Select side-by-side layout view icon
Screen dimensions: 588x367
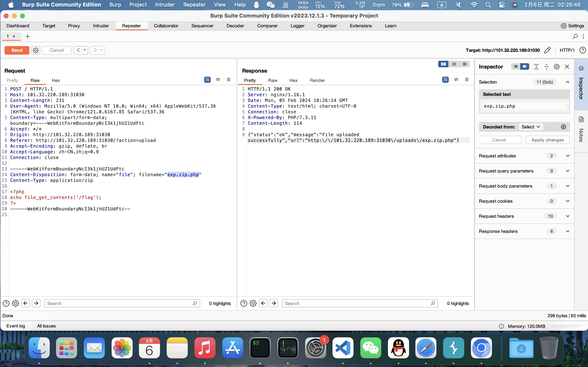pos(443,64)
